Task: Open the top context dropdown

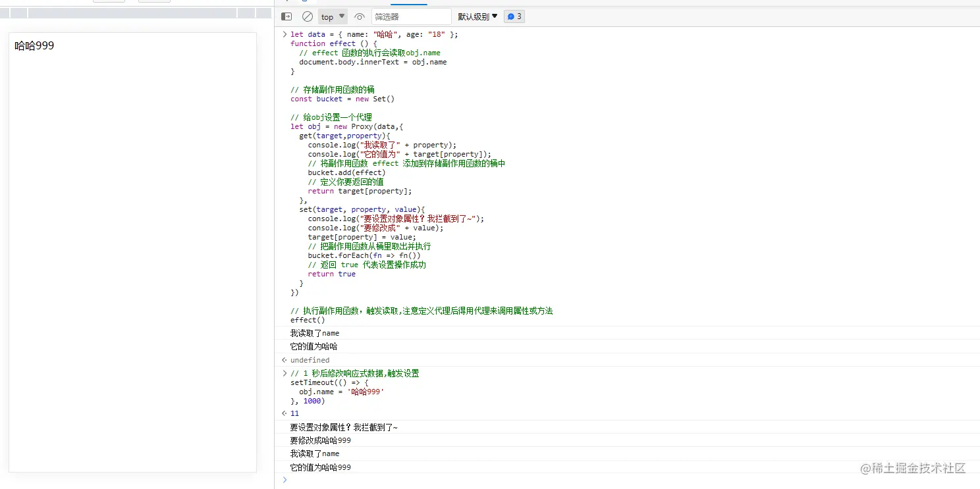Action: (x=333, y=17)
